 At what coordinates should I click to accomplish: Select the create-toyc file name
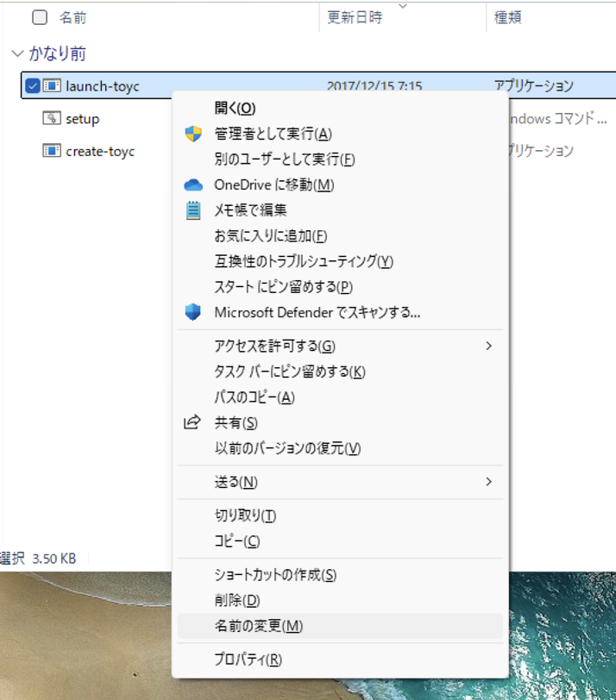(x=100, y=152)
